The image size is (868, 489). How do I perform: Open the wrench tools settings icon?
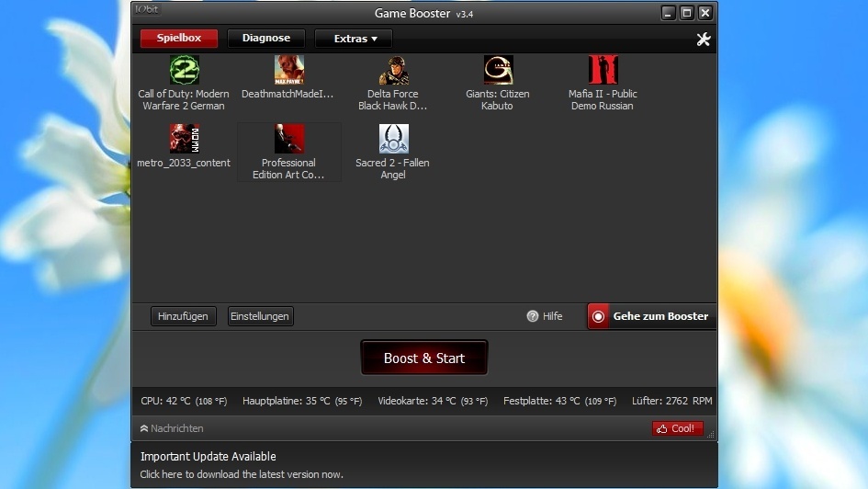(704, 39)
